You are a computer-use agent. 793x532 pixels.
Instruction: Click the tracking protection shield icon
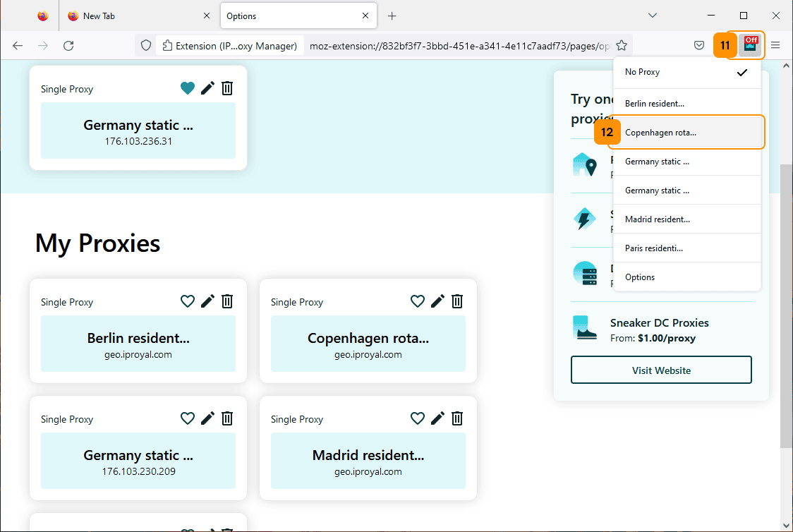pyautogui.click(x=146, y=46)
